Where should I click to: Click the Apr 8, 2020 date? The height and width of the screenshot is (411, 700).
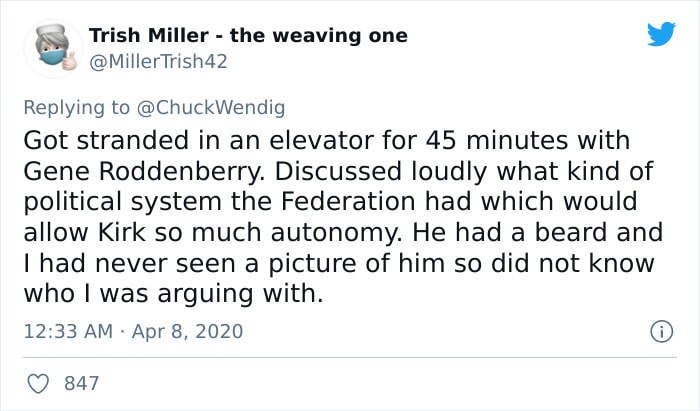(x=188, y=332)
